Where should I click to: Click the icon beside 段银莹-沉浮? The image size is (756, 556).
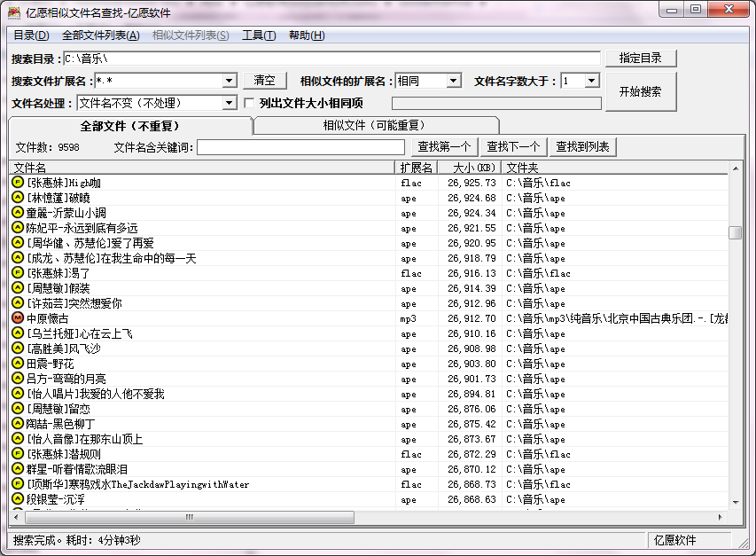point(17,498)
